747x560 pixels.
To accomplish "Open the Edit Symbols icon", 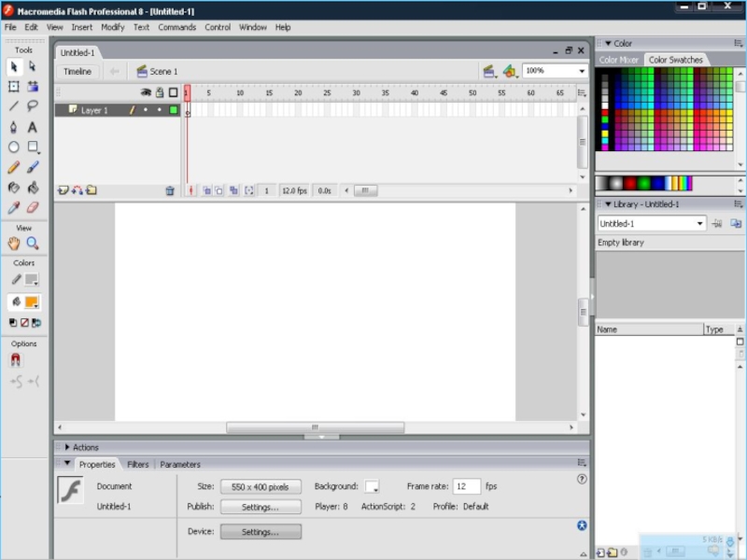I will (x=510, y=72).
